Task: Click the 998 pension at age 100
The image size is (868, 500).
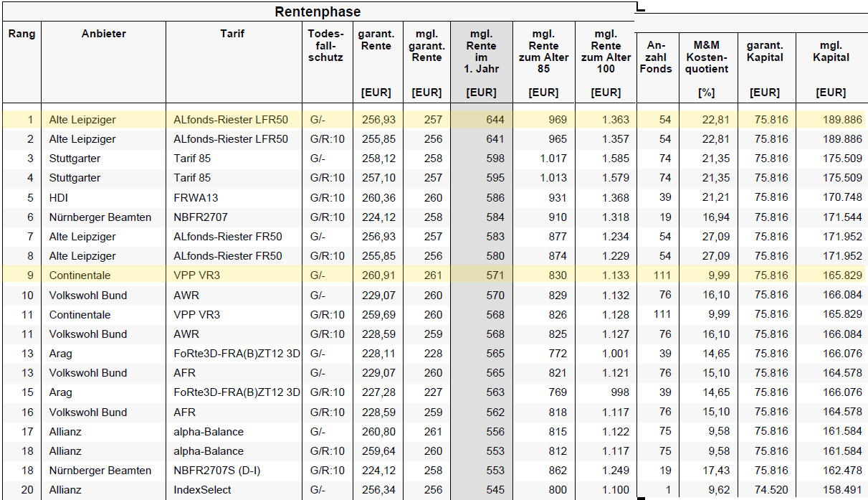Action: [x=619, y=392]
